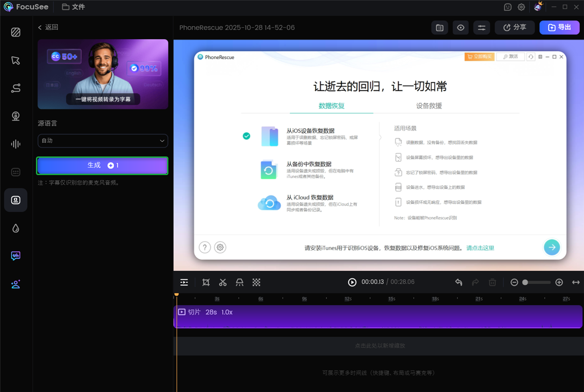Open the watermark droplet sidebar icon
The width and height of the screenshot is (584, 392).
coord(16,228)
